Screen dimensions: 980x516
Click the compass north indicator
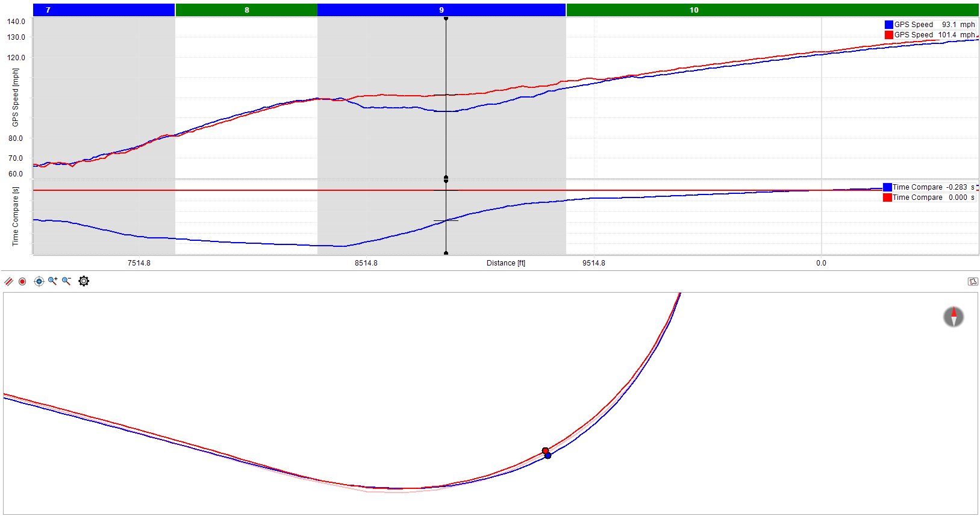point(953,317)
